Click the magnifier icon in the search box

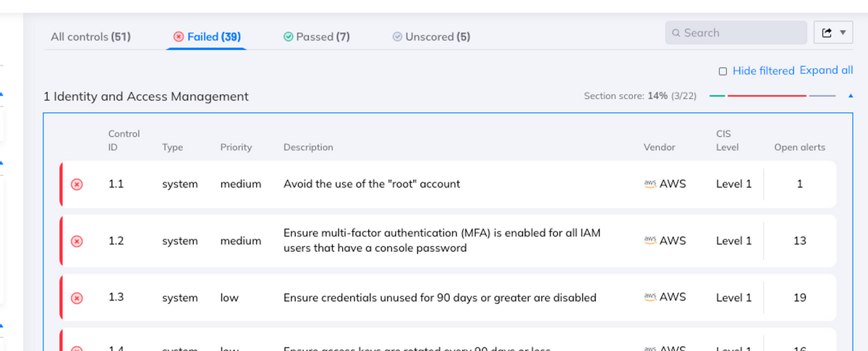676,33
